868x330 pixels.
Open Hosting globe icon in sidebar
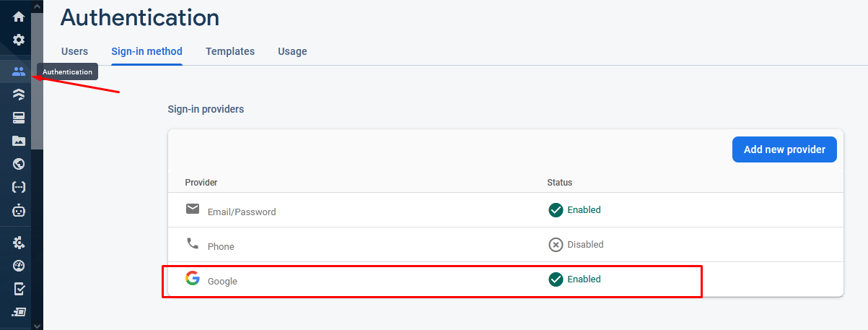[19, 164]
